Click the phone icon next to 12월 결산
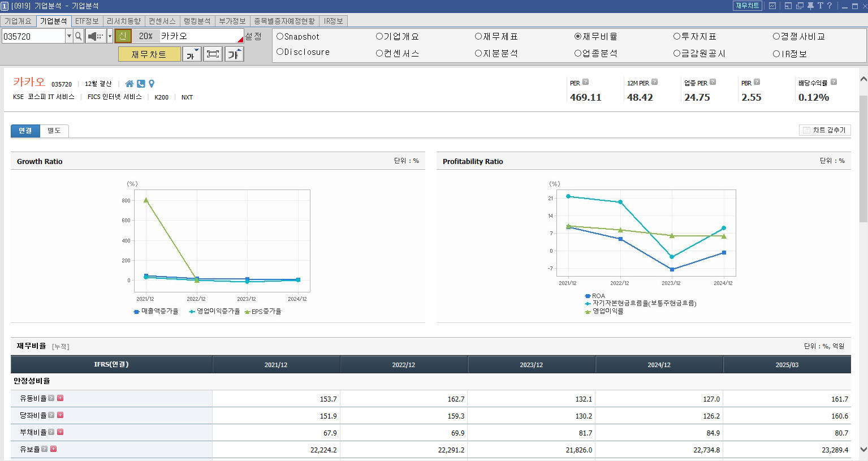The image size is (868, 461). click(x=141, y=84)
